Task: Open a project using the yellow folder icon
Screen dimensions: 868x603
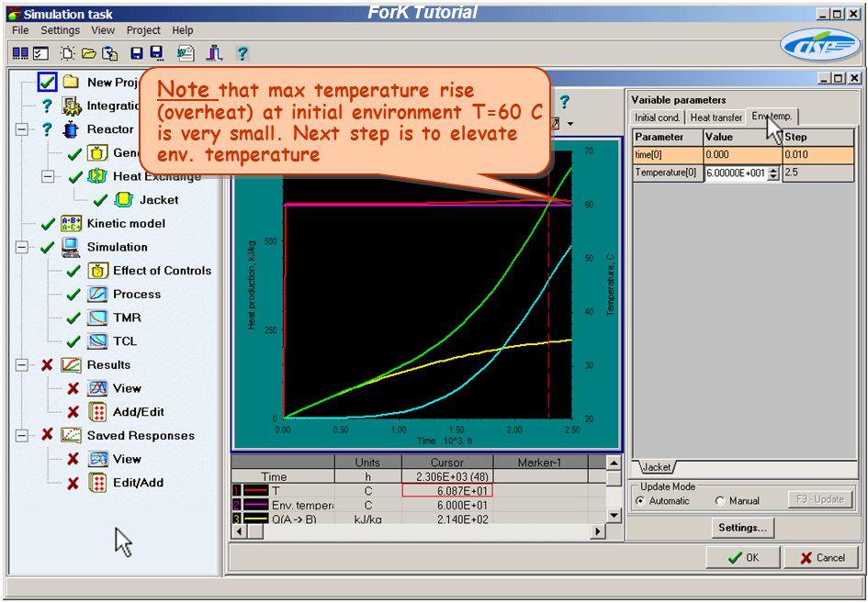Action: pyautogui.click(x=88, y=53)
